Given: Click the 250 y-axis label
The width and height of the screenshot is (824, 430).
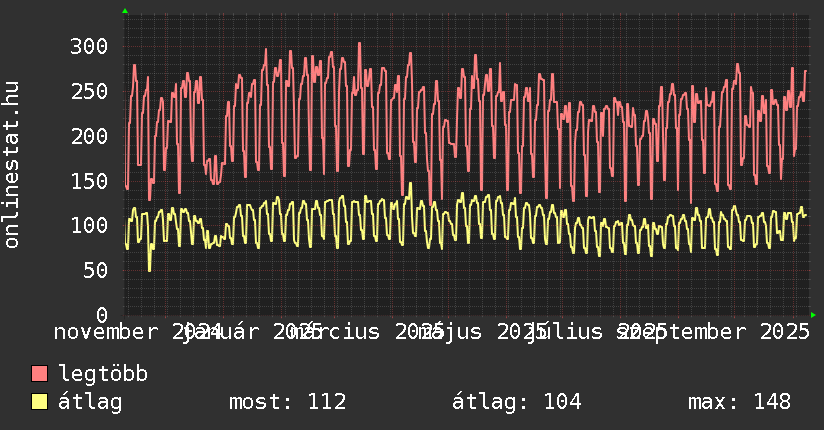Looking at the screenshot, I should tap(90, 91).
